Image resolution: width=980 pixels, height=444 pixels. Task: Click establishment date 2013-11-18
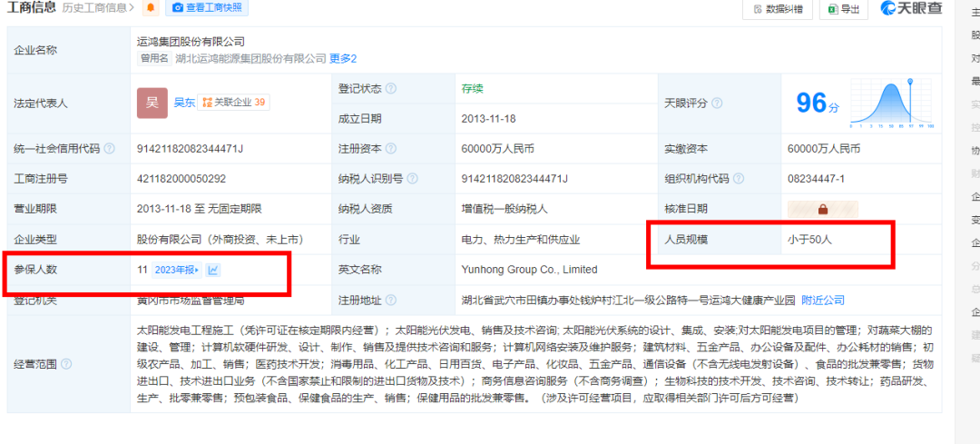coord(489,118)
